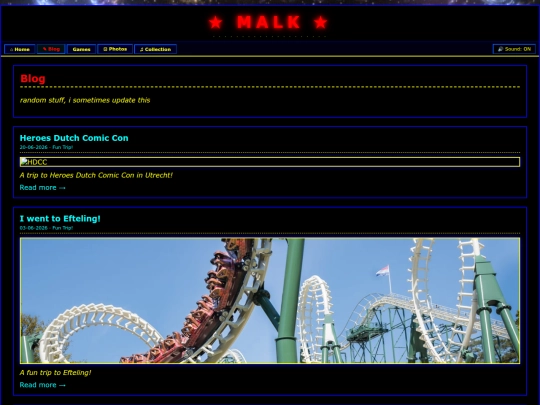
Task: Open the 'I went to Efteling!' post title
Action: (60, 219)
